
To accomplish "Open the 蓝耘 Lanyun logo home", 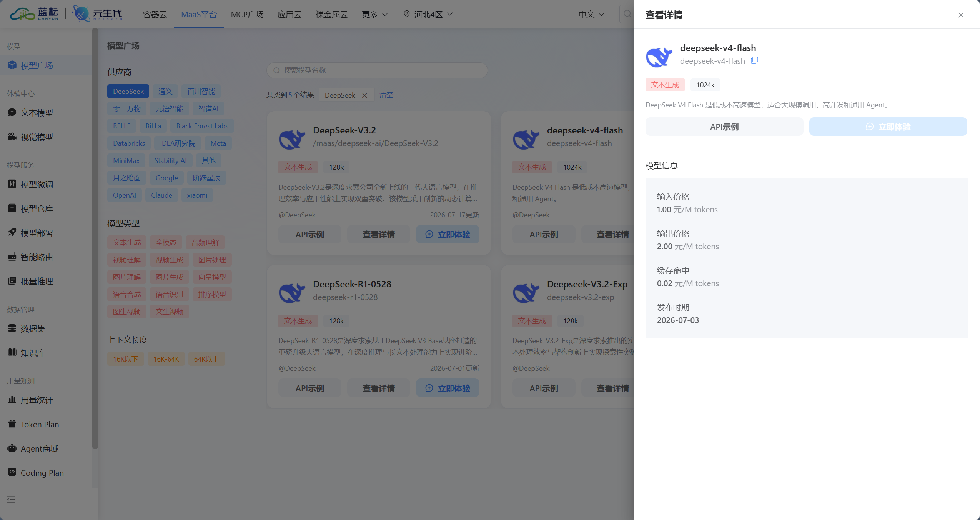I will 34,14.
